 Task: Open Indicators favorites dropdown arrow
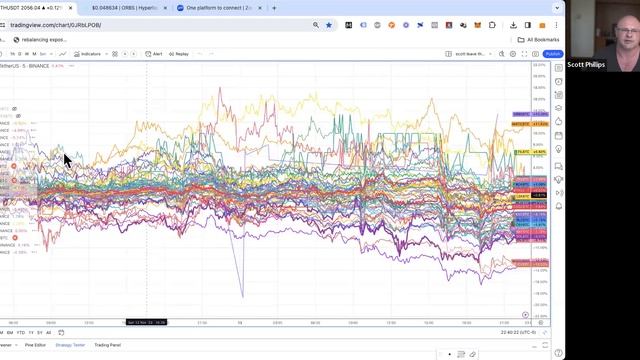coord(107,54)
